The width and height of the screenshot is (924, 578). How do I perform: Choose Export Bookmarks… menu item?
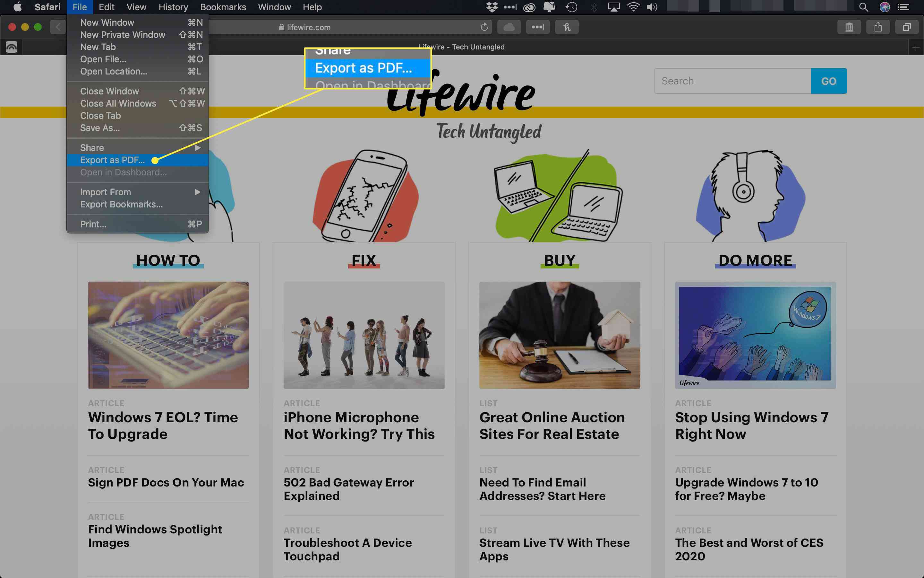click(x=137, y=204)
